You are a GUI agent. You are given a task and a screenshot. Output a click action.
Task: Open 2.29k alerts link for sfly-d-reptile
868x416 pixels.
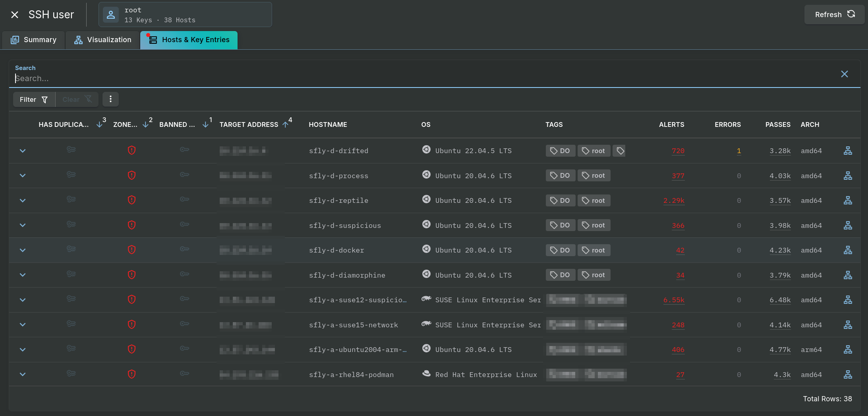coord(674,200)
